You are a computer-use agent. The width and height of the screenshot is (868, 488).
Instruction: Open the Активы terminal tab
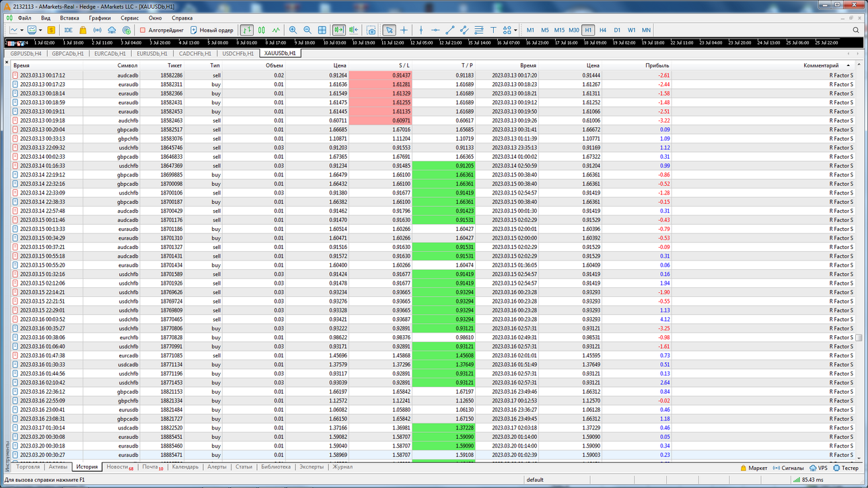click(58, 466)
